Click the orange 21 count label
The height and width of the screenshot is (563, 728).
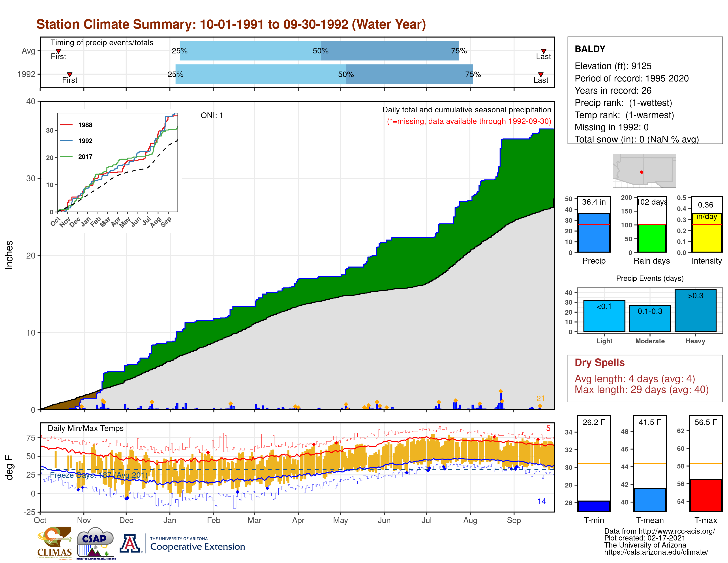point(540,399)
